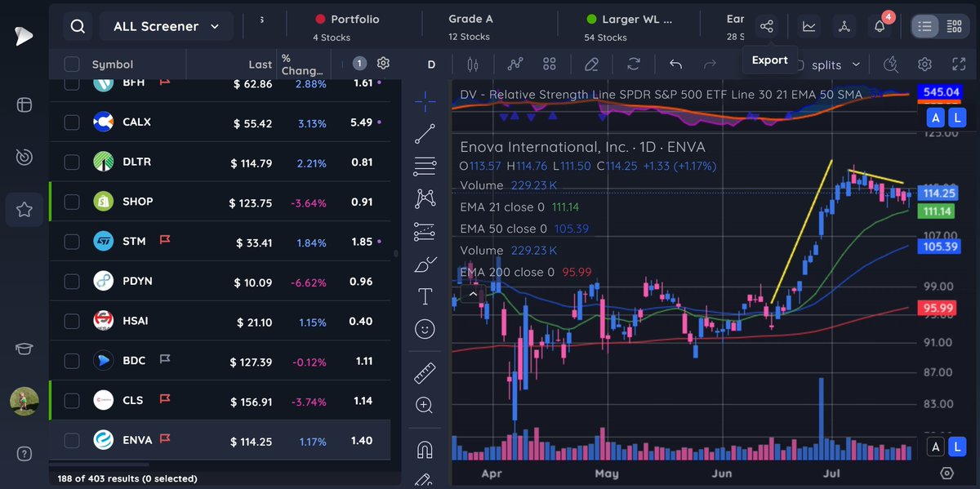
Task: Collapse the indicator legend chevron
Action: pyautogui.click(x=471, y=294)
